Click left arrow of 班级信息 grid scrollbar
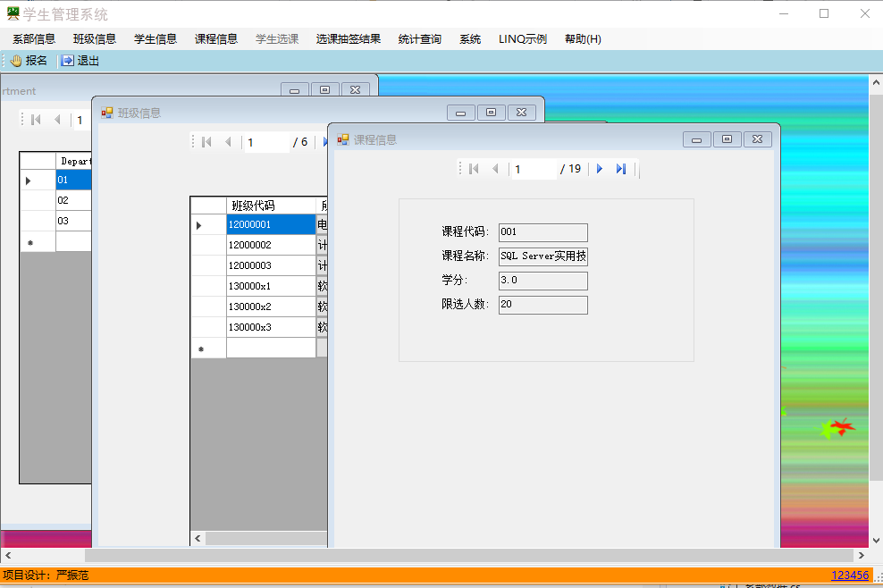Viewport: 883px width, 588px height. pos(198,539)
